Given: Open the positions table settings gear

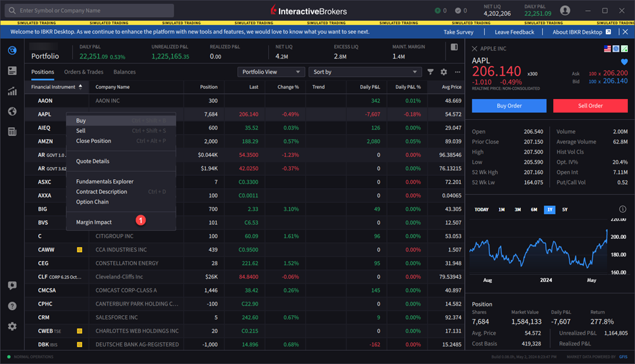Looking at the screenshot, I should point(444,72).
